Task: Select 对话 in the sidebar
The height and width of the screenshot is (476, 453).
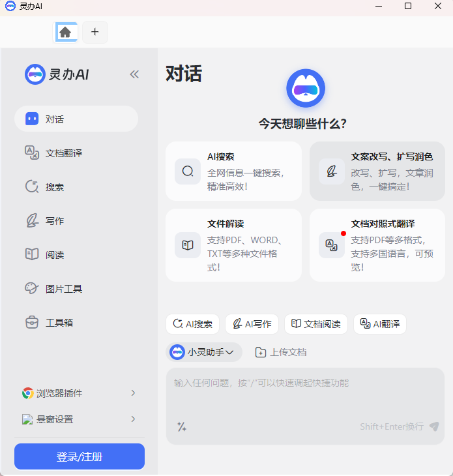Action: click(x=76, y=119)
